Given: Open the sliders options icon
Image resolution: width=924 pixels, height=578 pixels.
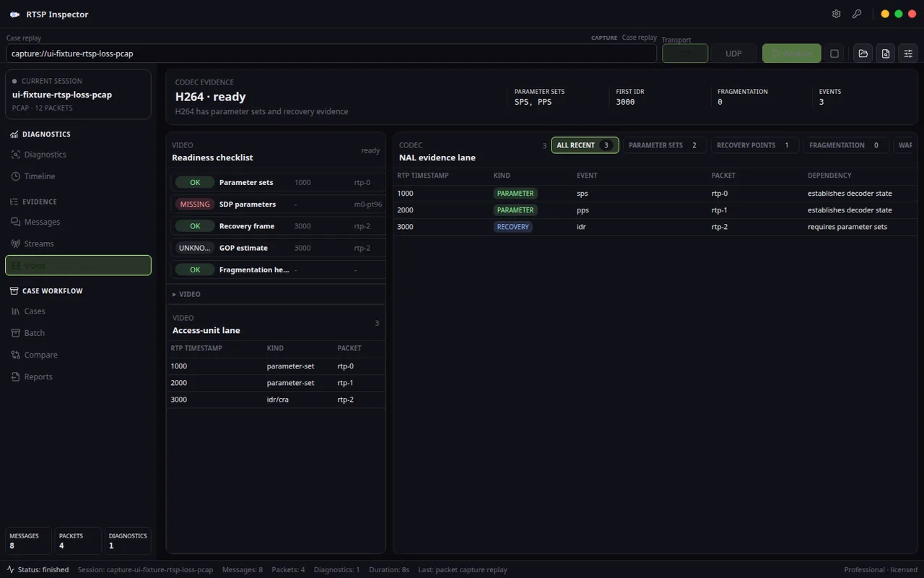Looking at the screenshot, I should click(x=908, y=53).
